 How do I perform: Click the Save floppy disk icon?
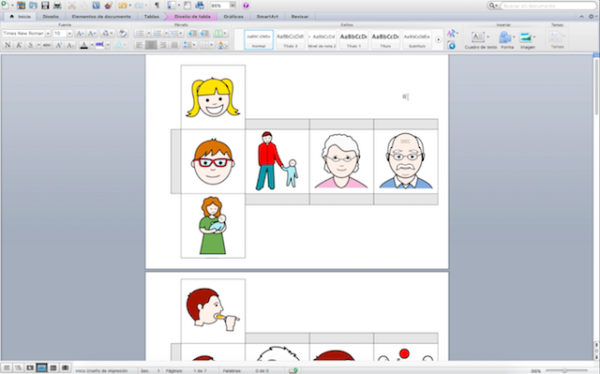click(45, 5)
